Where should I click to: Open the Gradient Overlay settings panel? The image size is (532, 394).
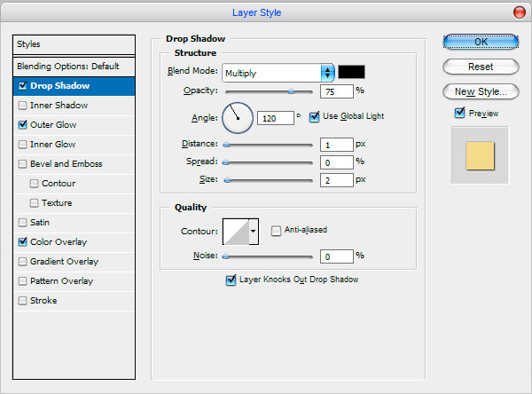click(64, 262)
